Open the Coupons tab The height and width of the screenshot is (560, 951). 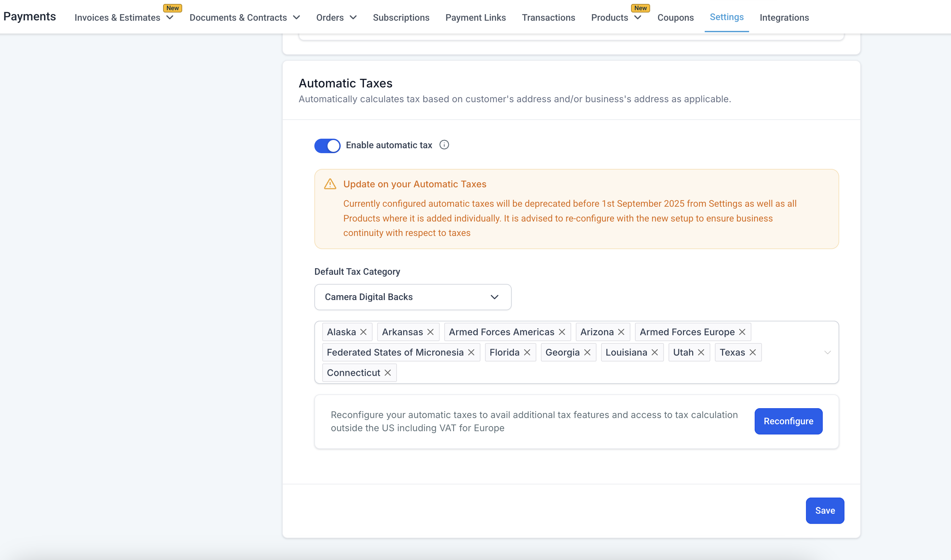[x=675, y=18]
